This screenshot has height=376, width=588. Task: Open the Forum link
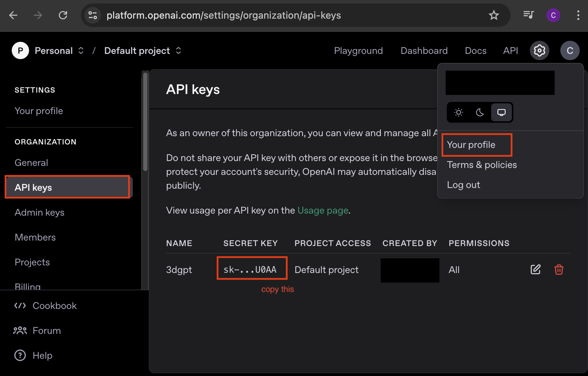[x=37, y=331]
